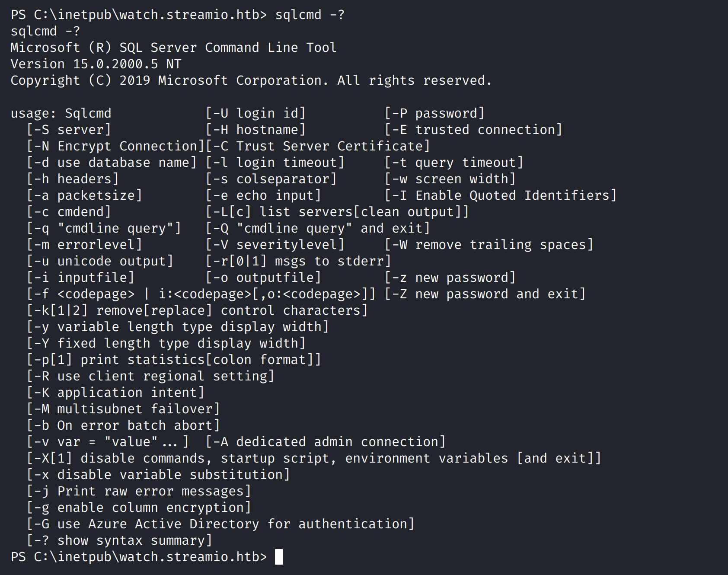Click the "[-o outputfile]" option text
The height and width of the screenshot is (575, 728).
[x=263, y=278]
